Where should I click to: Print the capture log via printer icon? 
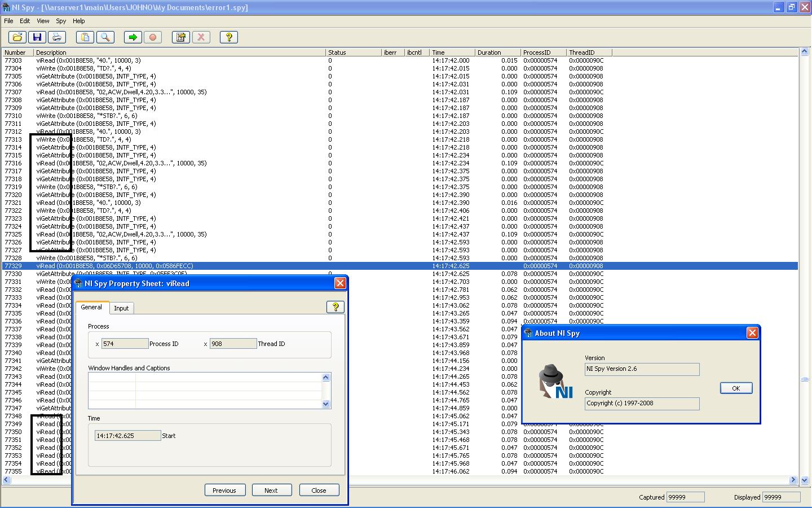point(56,37)
